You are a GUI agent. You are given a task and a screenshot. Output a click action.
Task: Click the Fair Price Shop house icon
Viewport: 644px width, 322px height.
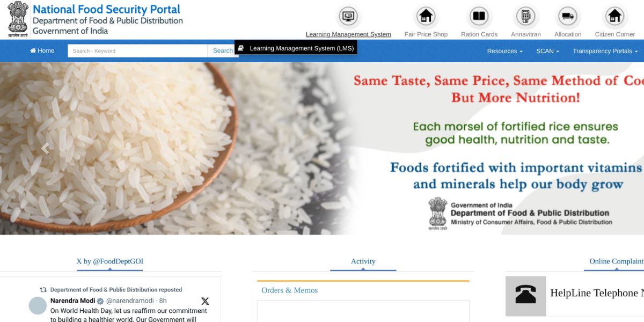pyautogui.click(x=426, y=16)
